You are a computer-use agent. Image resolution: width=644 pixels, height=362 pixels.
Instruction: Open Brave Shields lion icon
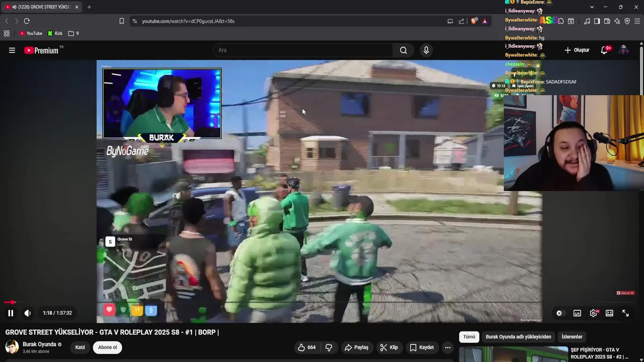(x=474, y=21)
